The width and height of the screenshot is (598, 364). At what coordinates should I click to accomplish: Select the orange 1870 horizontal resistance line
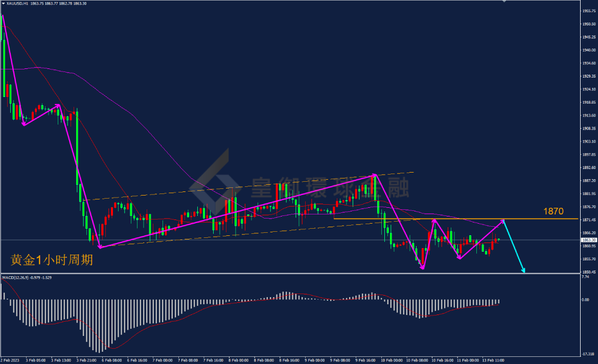(x=456, y=219)
